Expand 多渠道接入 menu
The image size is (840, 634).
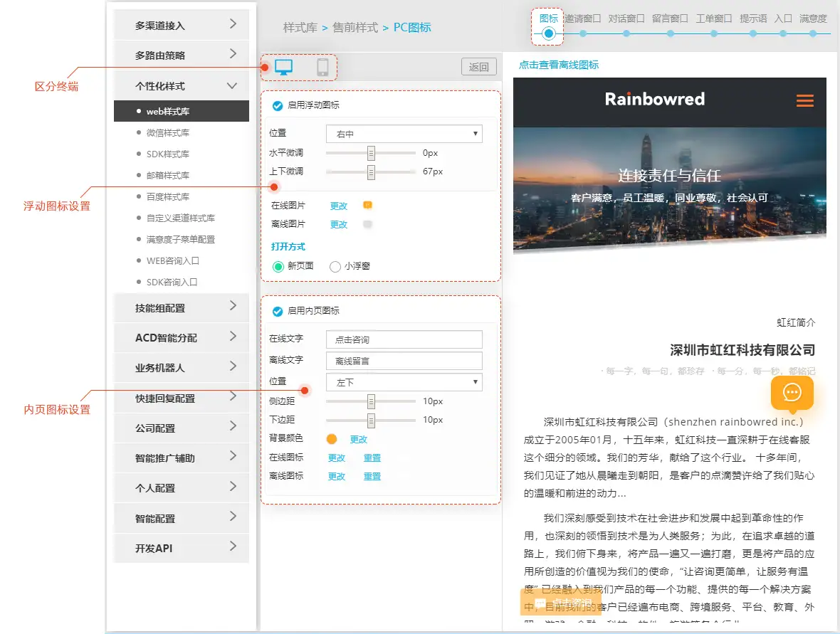click(x=181, y=25)
